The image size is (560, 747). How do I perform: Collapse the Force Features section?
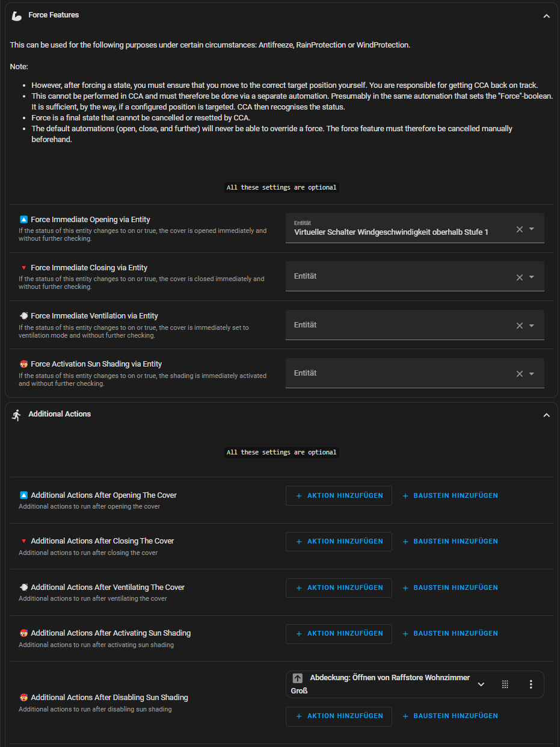point(546,16)
